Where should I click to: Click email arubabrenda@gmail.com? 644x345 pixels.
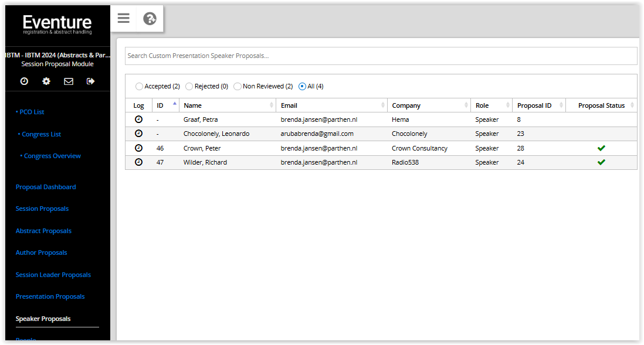point(317,134)
